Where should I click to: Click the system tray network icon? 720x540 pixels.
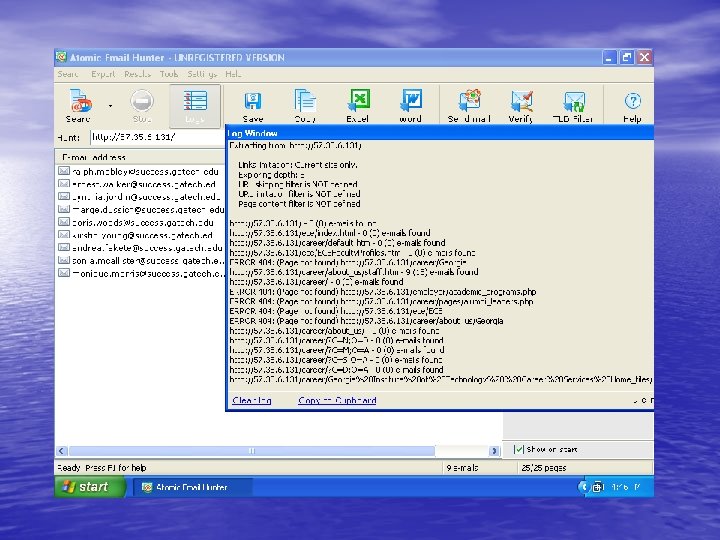(x=597, y=487)
